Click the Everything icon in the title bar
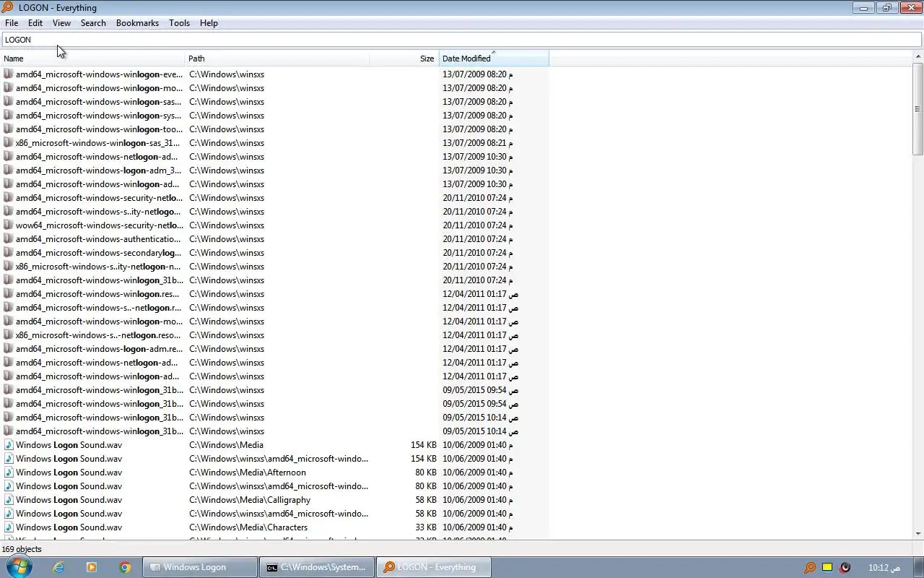 7,7
